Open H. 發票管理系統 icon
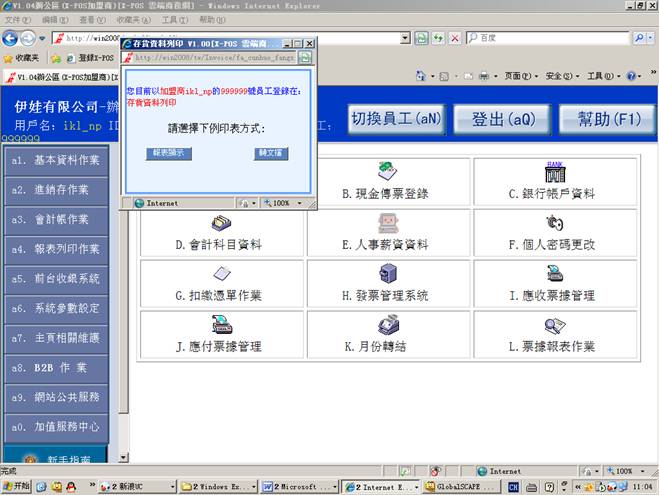The width and height of the screenshot is (659, 495). pyautogui.click(x=387, y=274)
